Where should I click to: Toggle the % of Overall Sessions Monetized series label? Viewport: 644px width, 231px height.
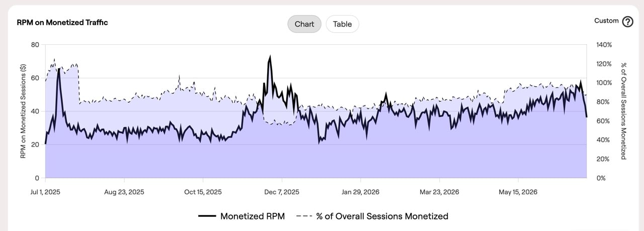[382, 216]
